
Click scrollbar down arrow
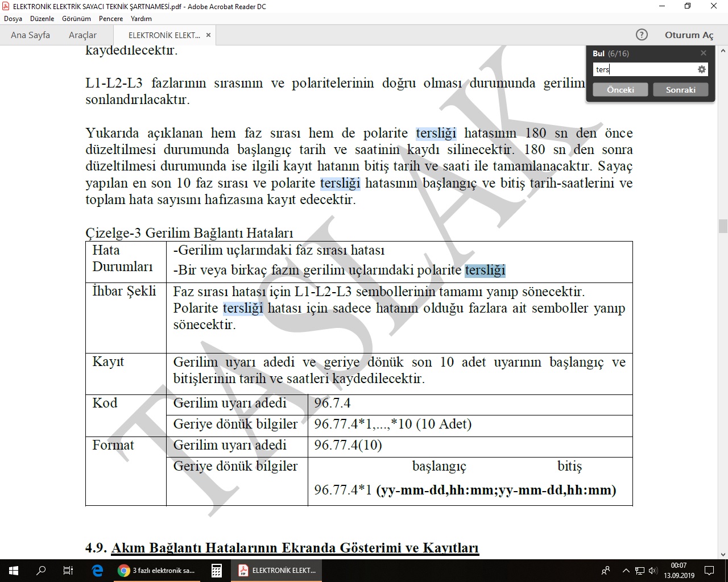[723, 554]
